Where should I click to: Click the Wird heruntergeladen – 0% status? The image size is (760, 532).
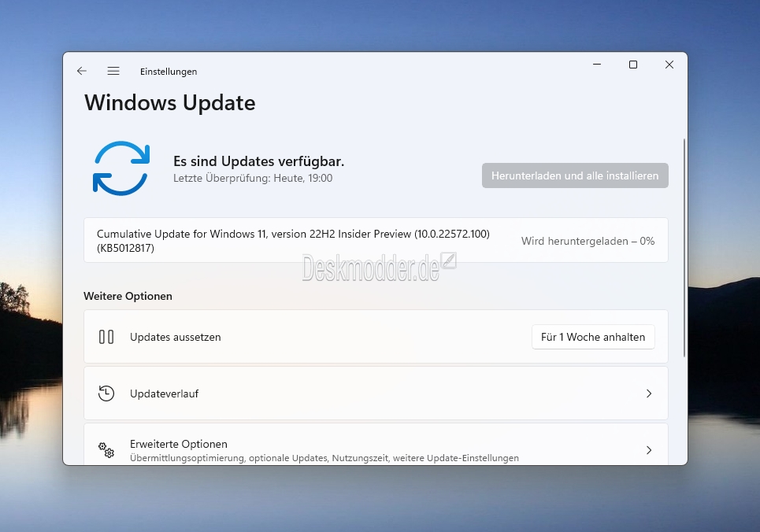coord(588,241)
